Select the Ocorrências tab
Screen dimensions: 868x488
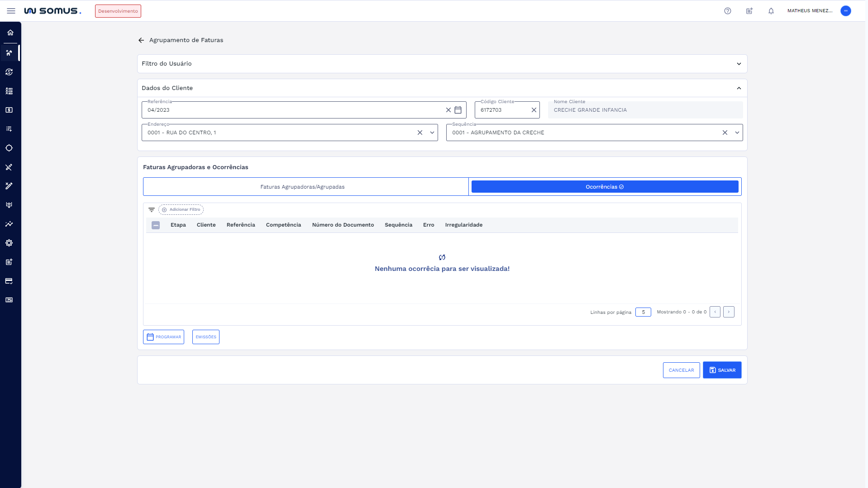[x=605, y=187]
